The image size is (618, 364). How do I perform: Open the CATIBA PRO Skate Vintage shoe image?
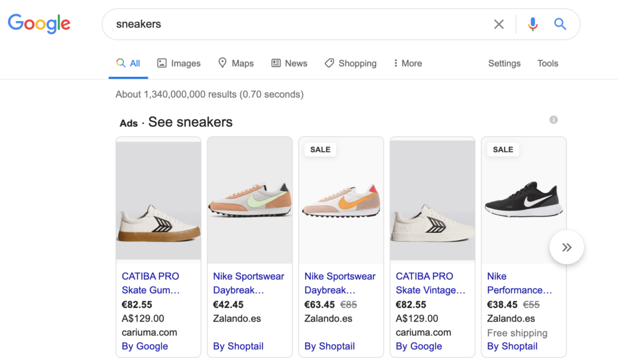click(432, 200)
